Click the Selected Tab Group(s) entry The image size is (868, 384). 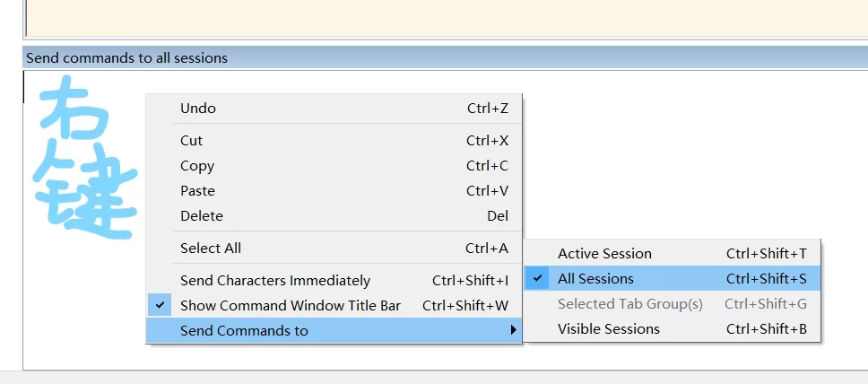[x=629, y=304]
